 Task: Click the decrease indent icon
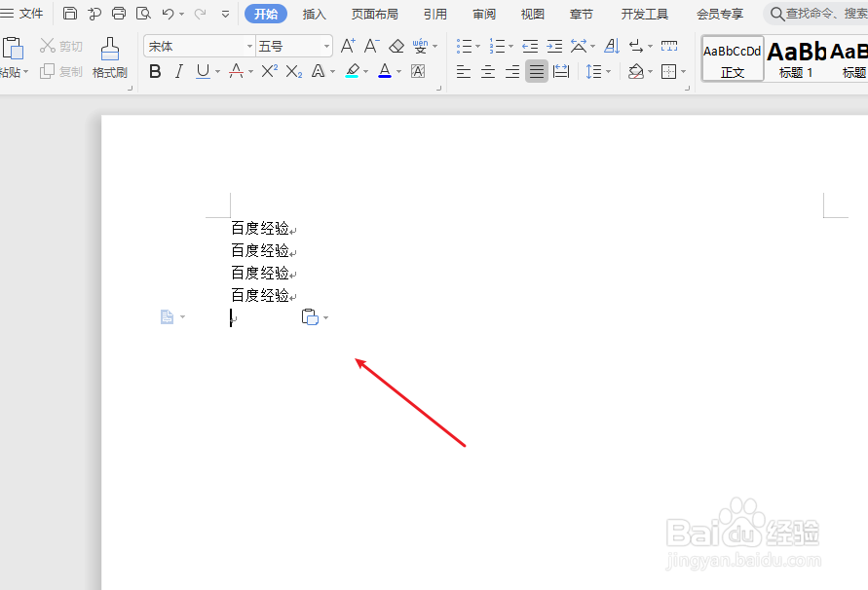tap(530, 47)
